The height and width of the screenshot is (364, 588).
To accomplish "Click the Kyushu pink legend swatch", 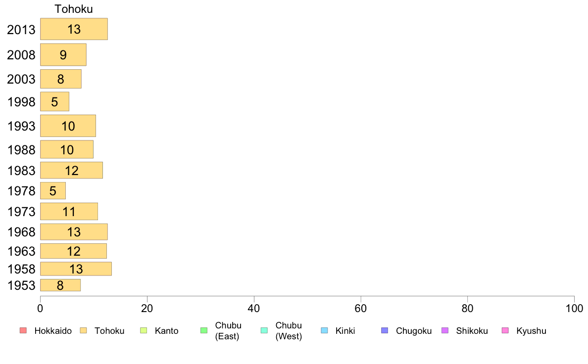I will [x=505, y=330].
